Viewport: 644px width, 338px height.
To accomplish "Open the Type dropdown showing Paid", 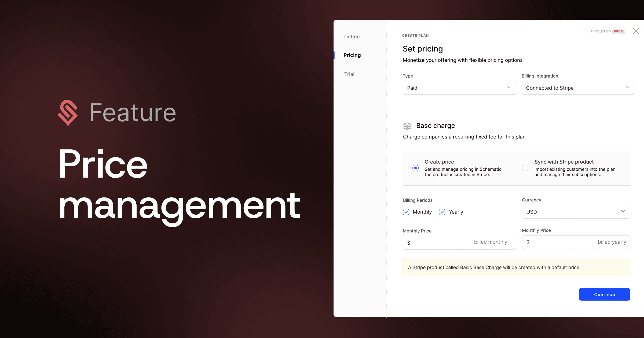I will coord(459,88).
